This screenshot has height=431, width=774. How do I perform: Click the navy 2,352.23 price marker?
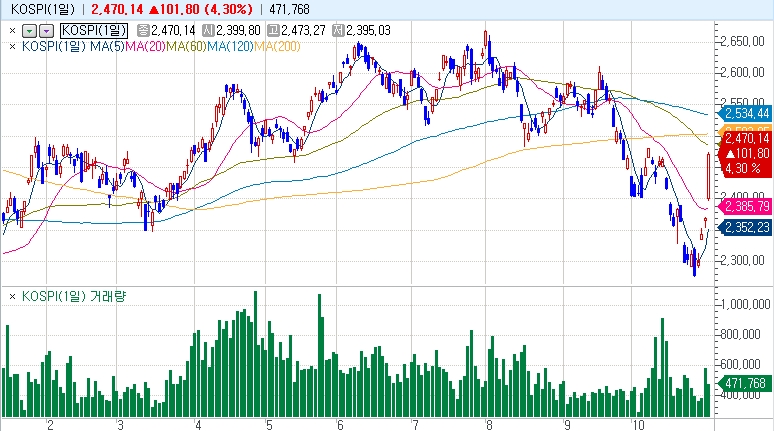[746, 227]
